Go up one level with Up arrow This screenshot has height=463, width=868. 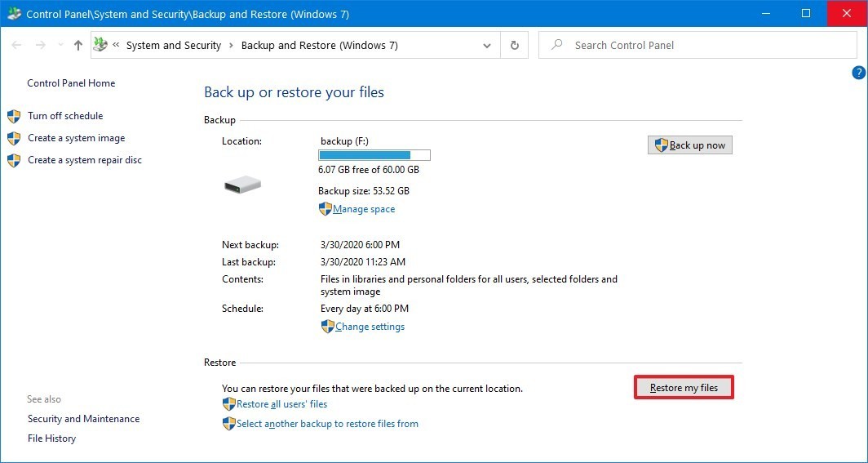point(78,46)
